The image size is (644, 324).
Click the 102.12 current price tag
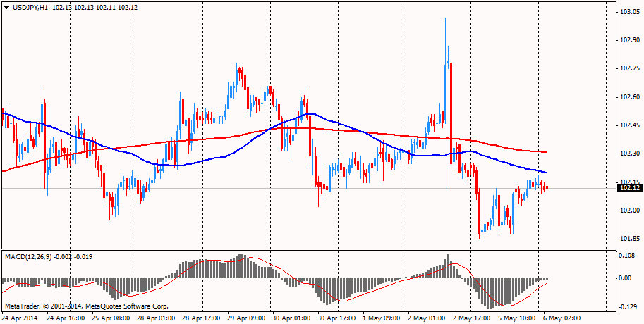click(629, 188)
